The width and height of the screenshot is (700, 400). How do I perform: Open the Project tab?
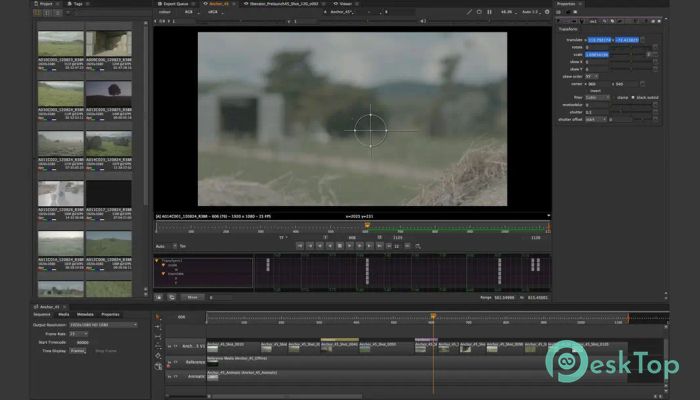coord(46,4)
